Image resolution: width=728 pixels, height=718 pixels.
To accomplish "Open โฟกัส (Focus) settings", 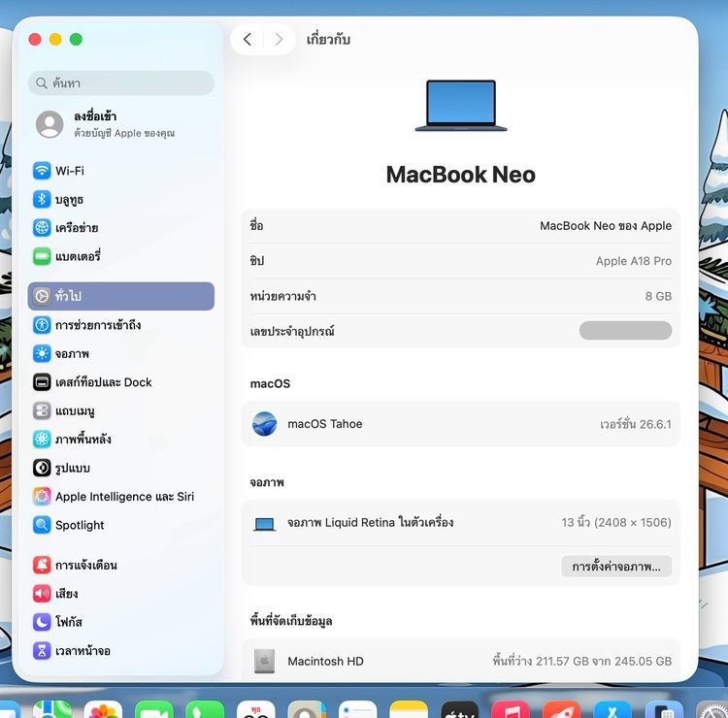I will tap(120, 622).
